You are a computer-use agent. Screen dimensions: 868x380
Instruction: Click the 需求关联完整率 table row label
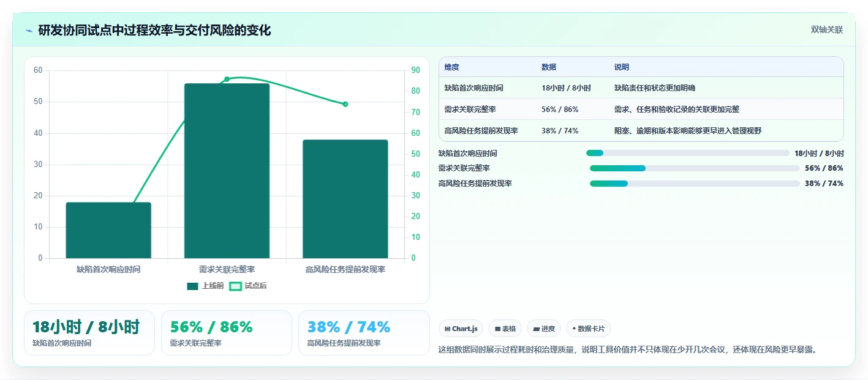(470, 110)
